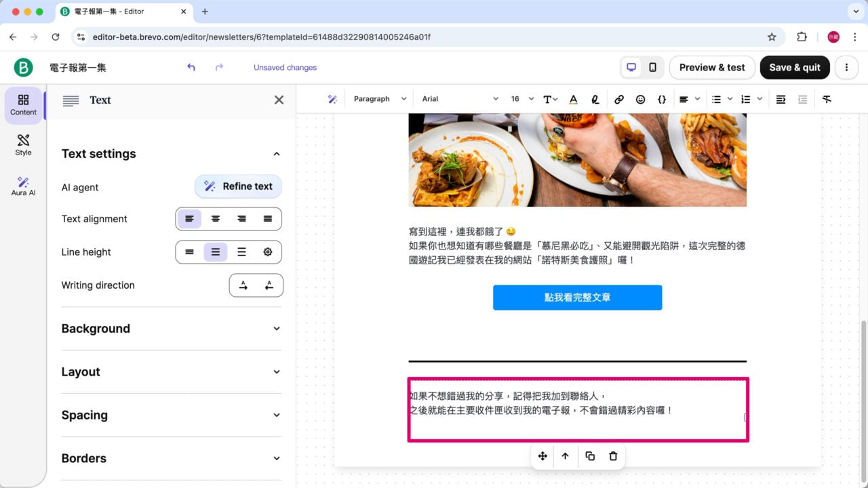Open the link insertion tool

point(618,99)
